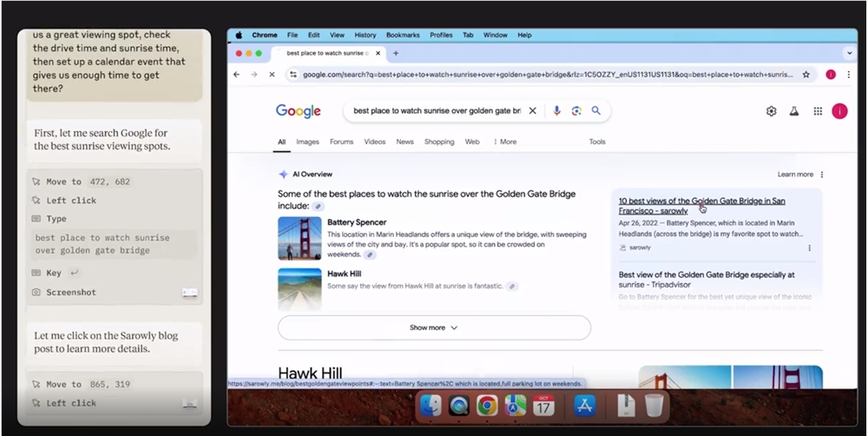This screenshot has width=868, height=436.
Task: Expand AI Overview with Show more
Action: [434, 327]
